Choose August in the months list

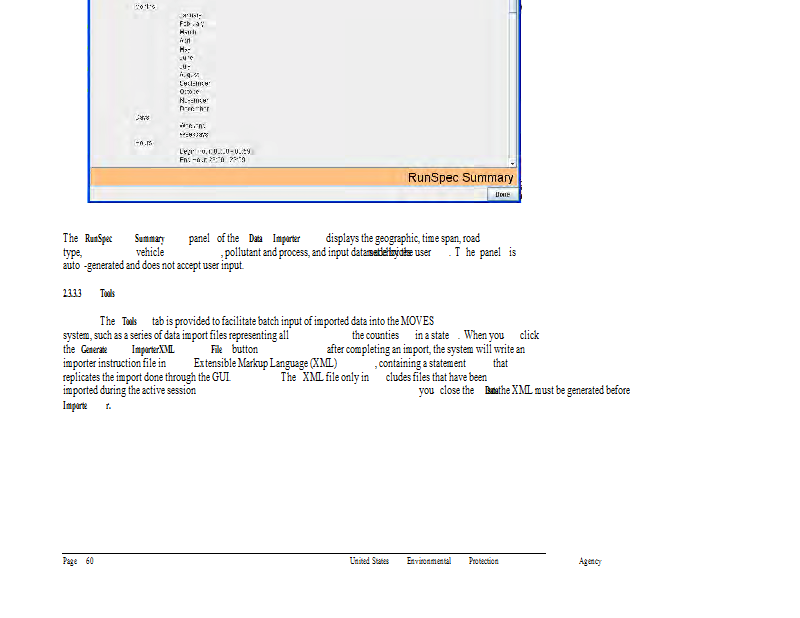[190, 73]
